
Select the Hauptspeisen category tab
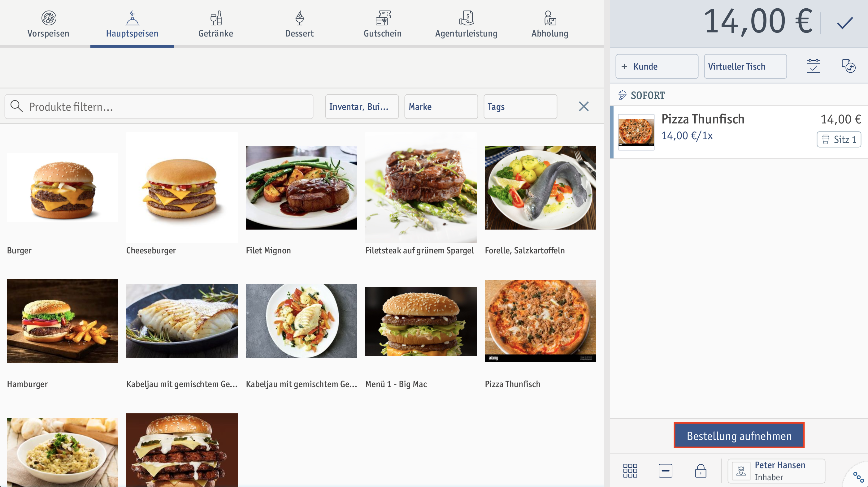point(132,24)
